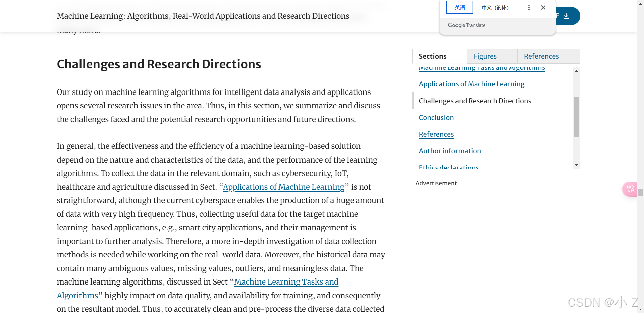
Task: Select the 中文 (简体) language tab
Action: [495, 7]
